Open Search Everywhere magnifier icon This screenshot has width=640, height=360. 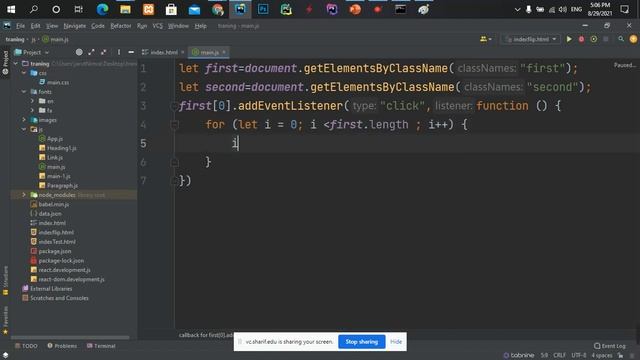click(x=621, y=39)
